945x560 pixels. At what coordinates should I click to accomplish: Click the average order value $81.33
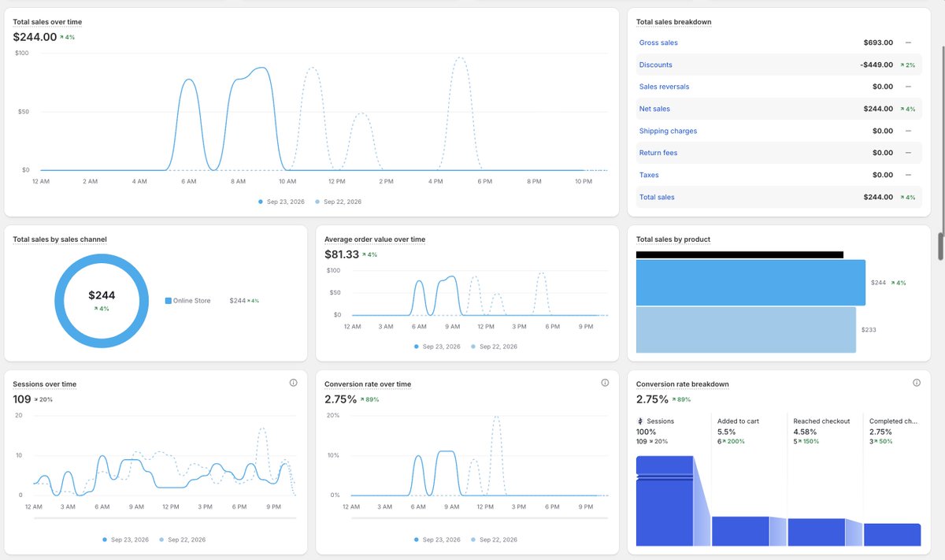[343, 254]
